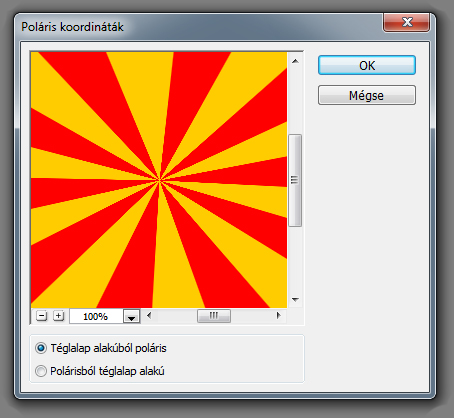
Task: Click the Poláris koordináták title bar
Action: click(200, 27)
